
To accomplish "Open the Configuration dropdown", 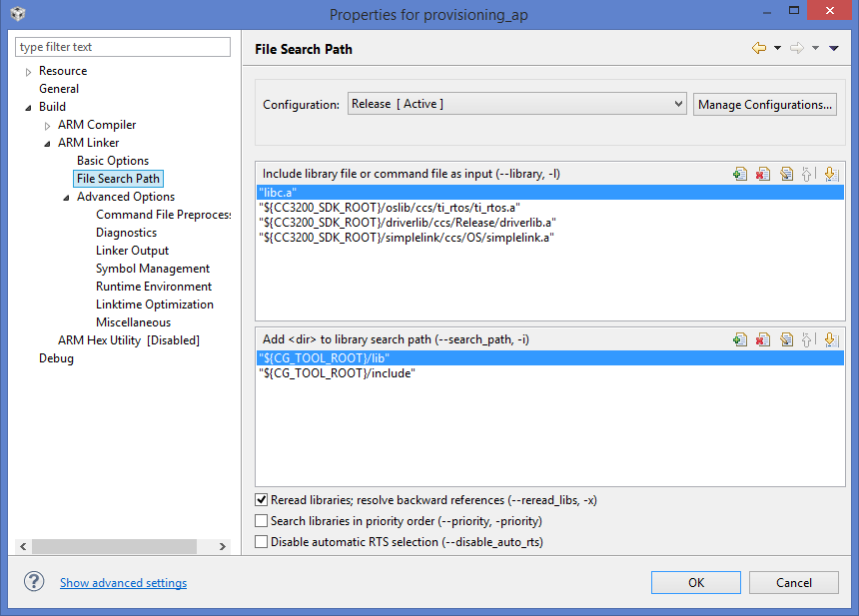I will pos(516,104).
